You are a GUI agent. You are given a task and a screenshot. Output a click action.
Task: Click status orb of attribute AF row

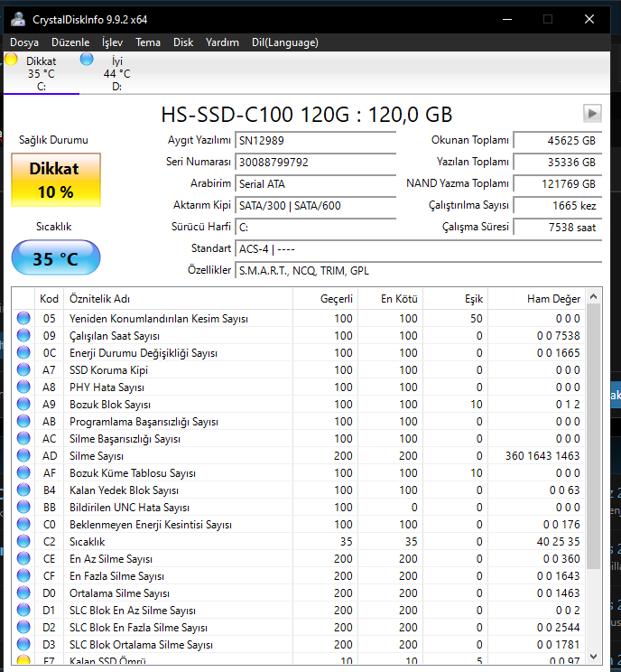coord(23,472)
